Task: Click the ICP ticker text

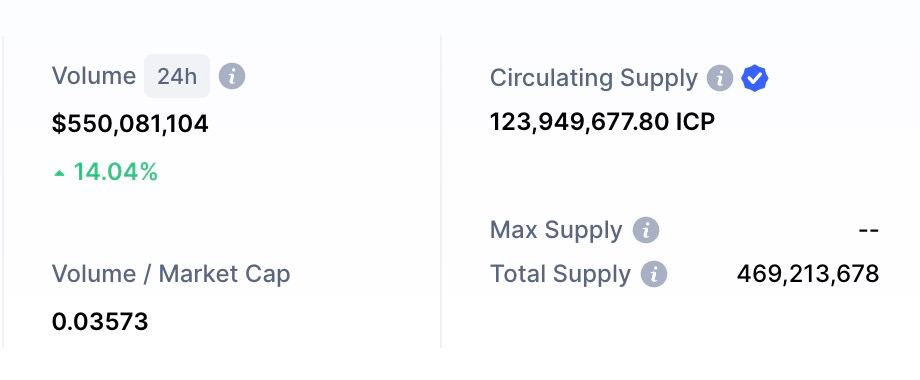Action: pos(695,122)
